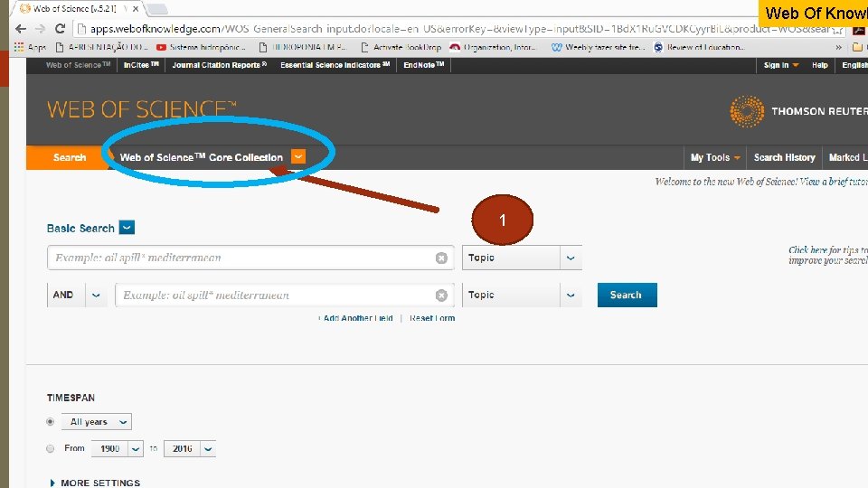Open the Activate BookDrop bookmark
The image size is (868, 488).
(x=401, y=48)
